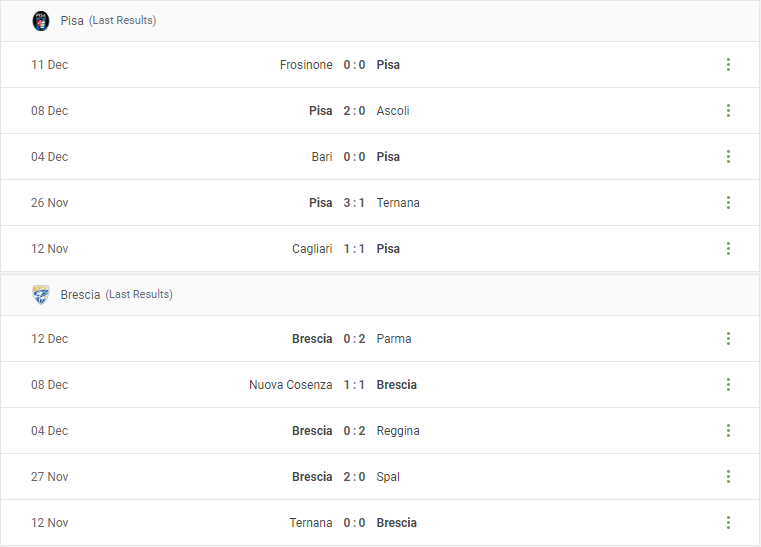
Task: Select the Pisa Last Results heading
Action: [x=108, y=21]
